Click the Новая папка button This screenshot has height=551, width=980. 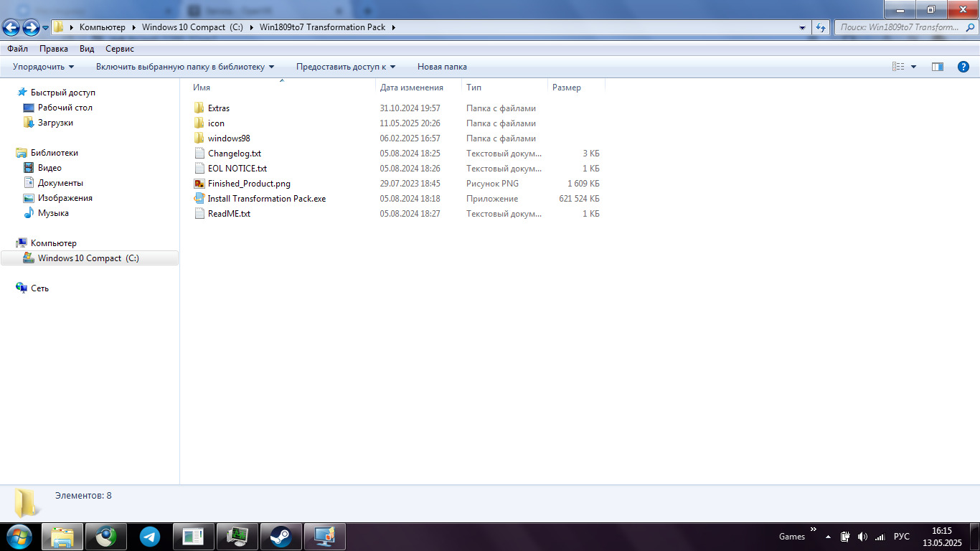click(442, 67)
